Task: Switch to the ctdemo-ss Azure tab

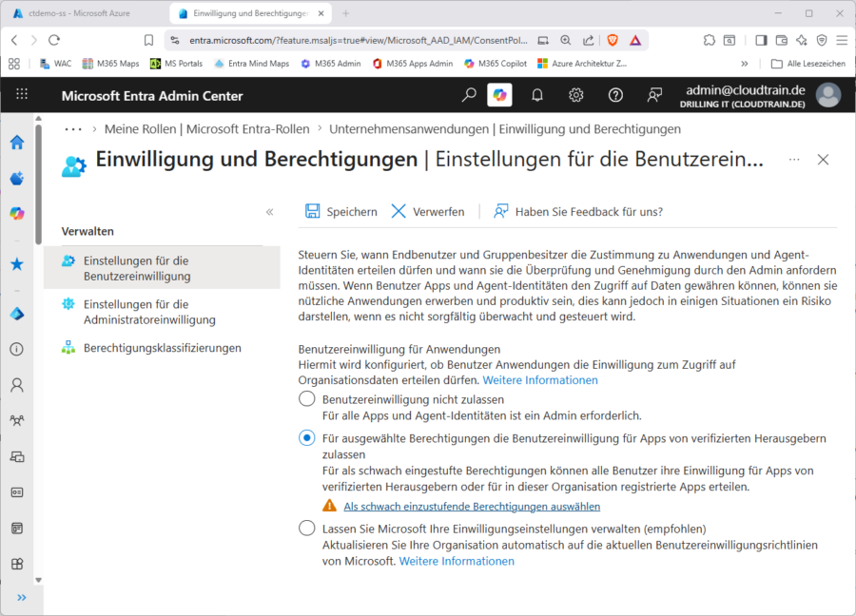Action: (x=80, y=13)
